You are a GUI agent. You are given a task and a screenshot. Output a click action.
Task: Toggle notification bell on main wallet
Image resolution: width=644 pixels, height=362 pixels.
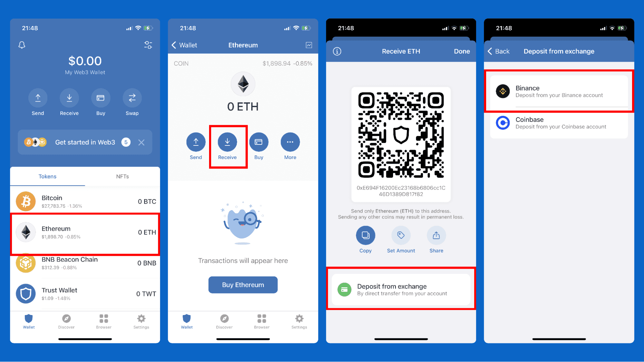22,45
